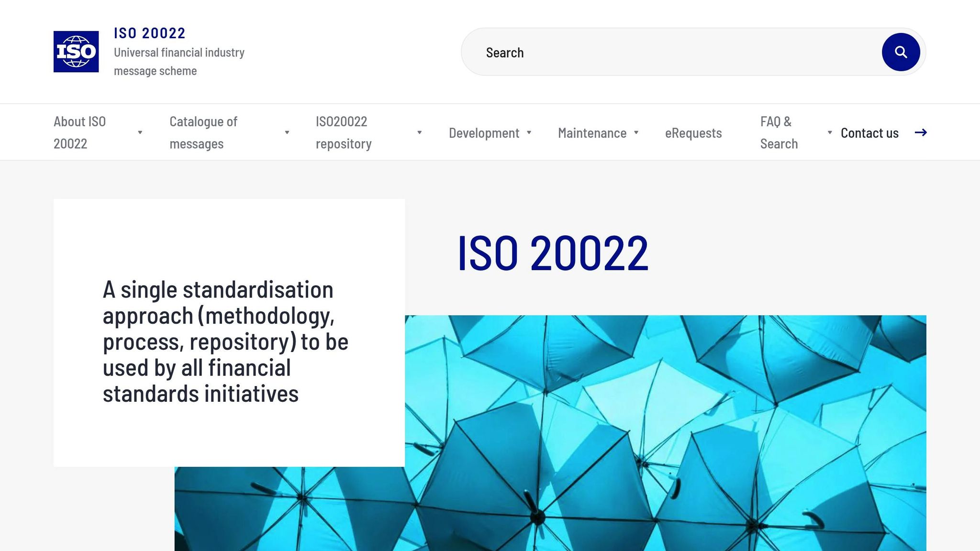The height and width of the screenshot is (551, 980).
Task: Open the Development dropdown menu
Action: coord(529,133)
